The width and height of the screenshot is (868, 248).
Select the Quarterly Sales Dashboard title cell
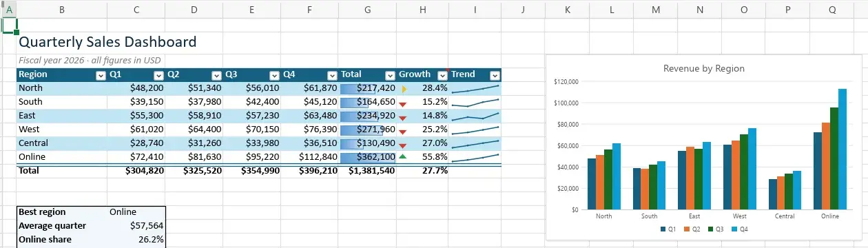107,42
